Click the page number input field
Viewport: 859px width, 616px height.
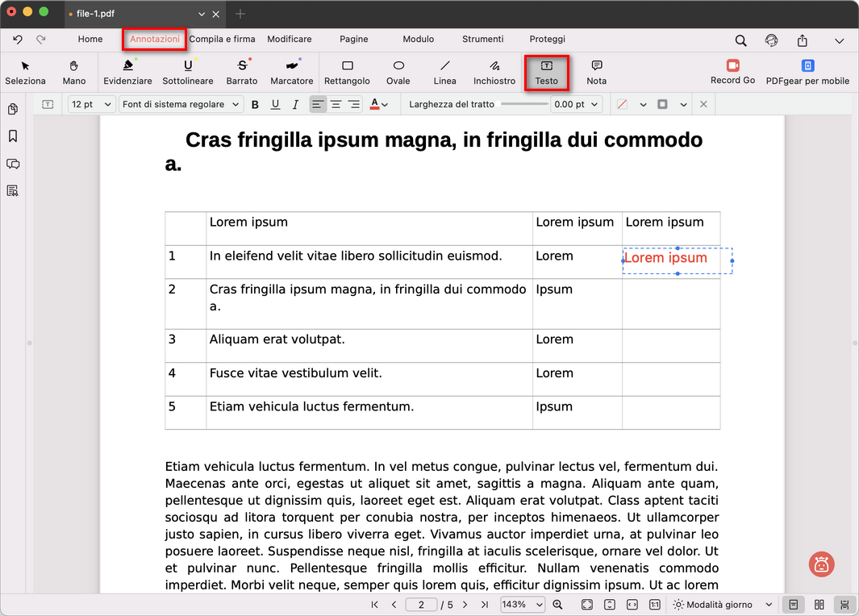[x=422, y=605]
